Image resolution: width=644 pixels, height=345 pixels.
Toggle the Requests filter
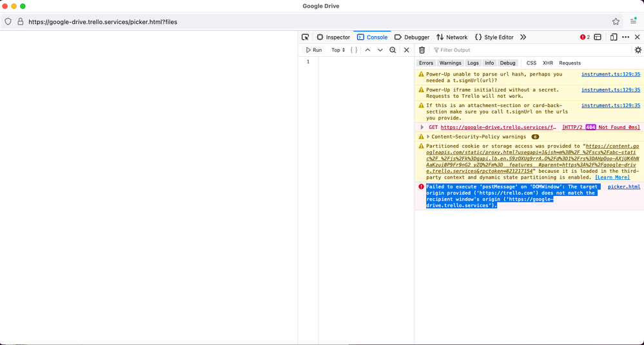[x=570, y=63]
